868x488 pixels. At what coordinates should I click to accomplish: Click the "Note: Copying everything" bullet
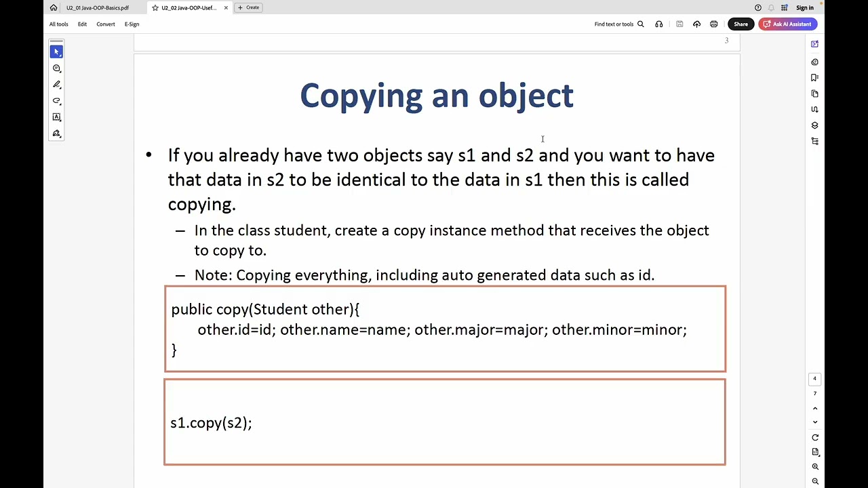(425, 275)
